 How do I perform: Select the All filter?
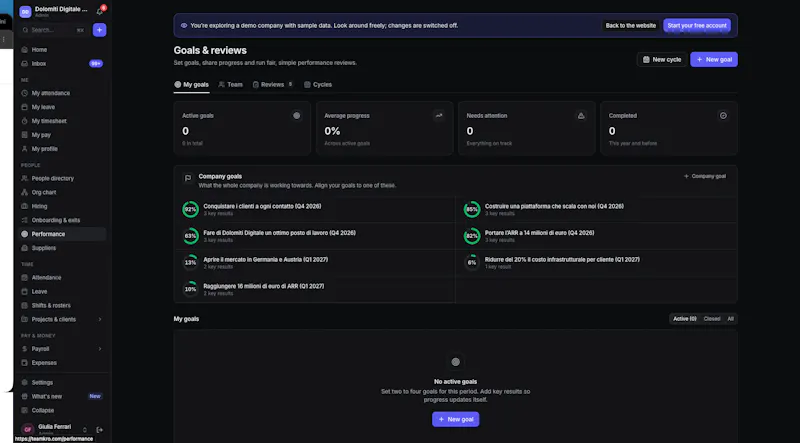[731, 319]
